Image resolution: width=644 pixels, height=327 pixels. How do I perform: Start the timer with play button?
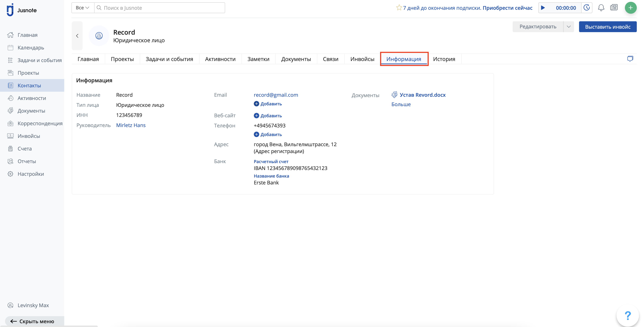click(543, 8)
